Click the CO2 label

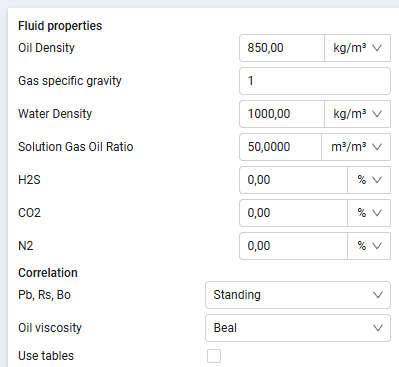coord(29,213)
